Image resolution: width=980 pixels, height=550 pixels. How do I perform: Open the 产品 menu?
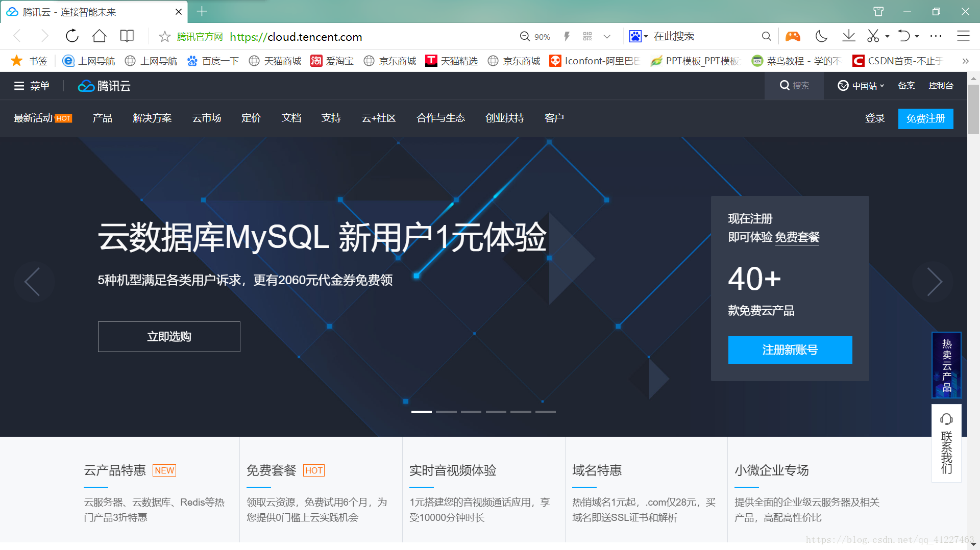103,118
